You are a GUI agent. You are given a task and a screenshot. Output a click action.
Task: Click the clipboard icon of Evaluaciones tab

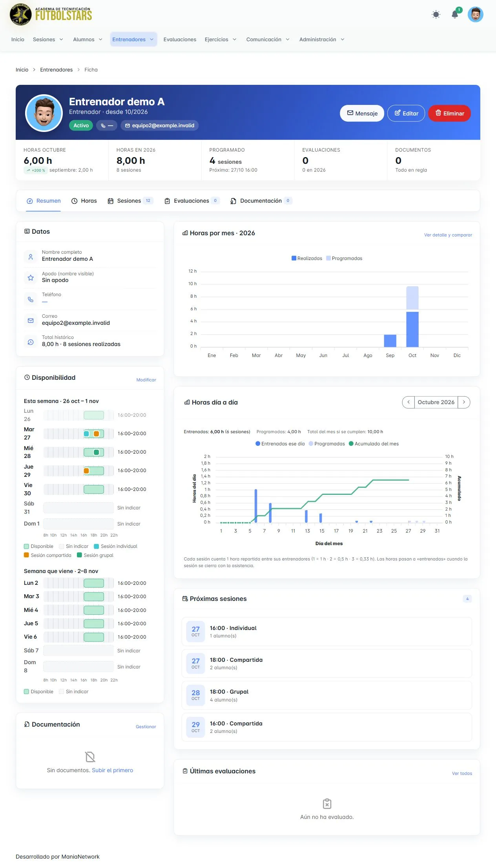coord(167,201)
